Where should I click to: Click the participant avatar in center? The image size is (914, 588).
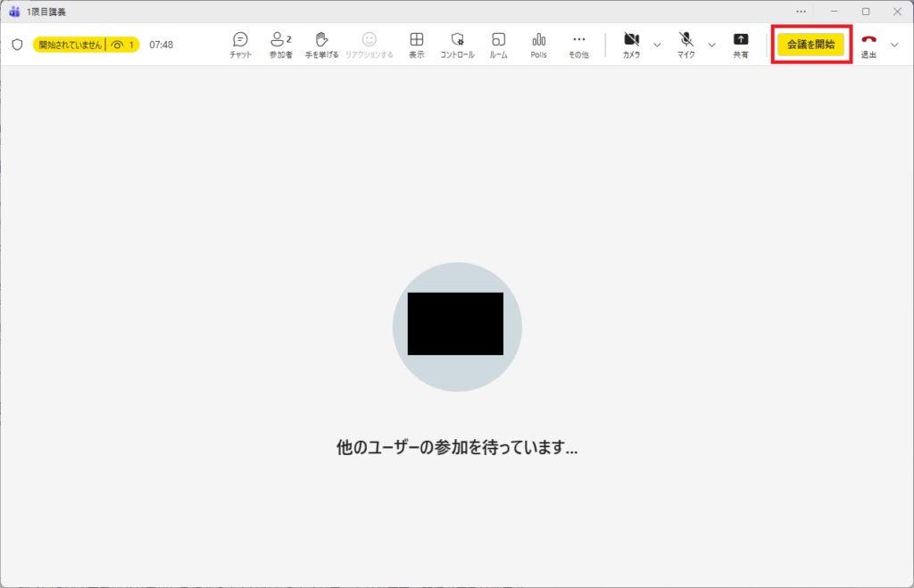click(x=457, y=327)
